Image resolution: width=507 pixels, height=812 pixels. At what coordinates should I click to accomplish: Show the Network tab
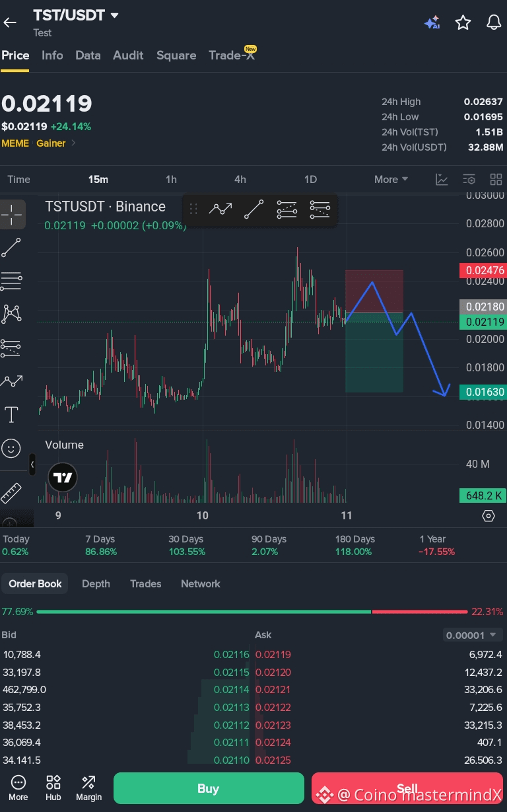tap(201, 583)
